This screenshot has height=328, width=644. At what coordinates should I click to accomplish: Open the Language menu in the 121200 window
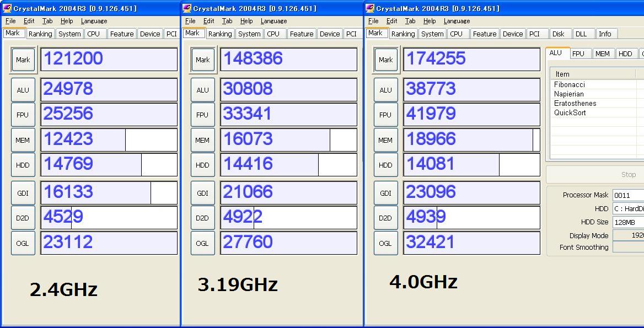[x=94, y=21]
